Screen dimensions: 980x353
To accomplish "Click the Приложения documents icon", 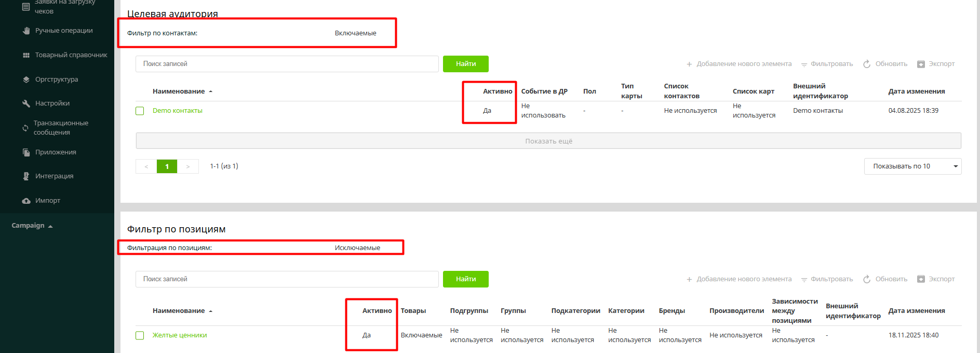I will tap(26, 152).
